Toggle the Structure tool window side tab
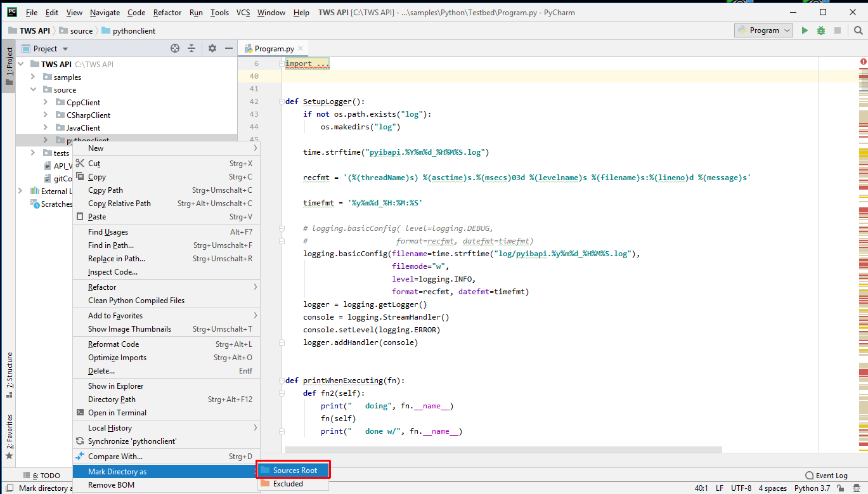The image size is (868, 494). 9,374
